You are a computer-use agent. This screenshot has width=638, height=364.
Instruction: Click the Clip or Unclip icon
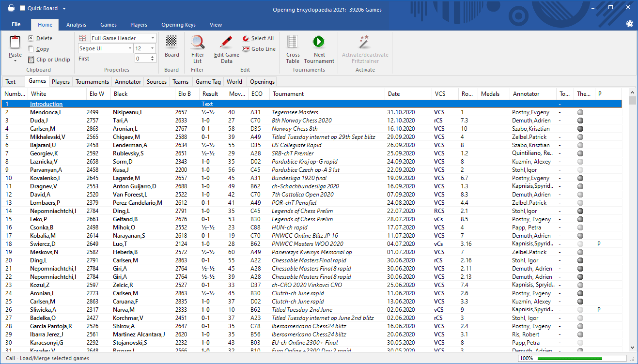[31, 60]
